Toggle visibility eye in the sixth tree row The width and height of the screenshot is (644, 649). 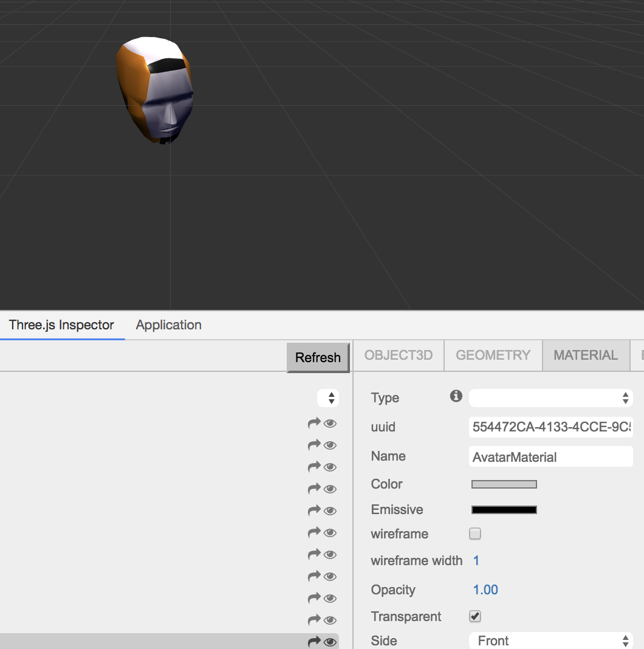coord(330,533)
